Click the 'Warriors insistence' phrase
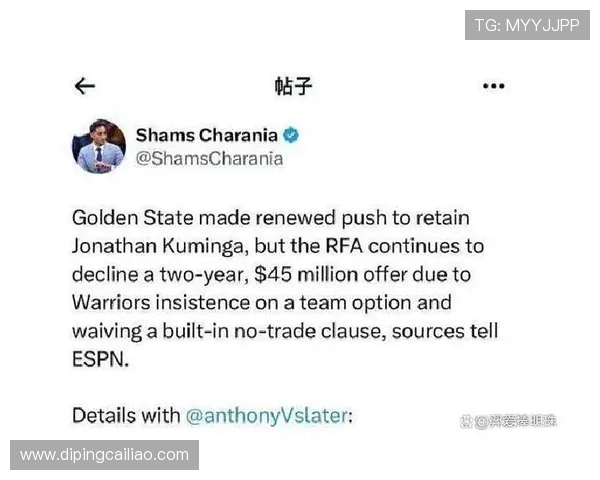The width and height of the screenshot is (600, 480). [x=161, y=303]
